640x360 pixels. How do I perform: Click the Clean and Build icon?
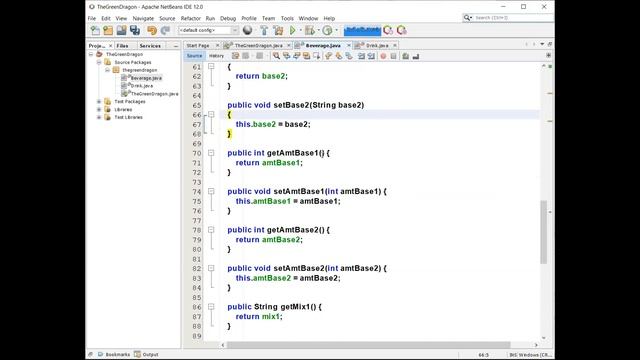278,30
